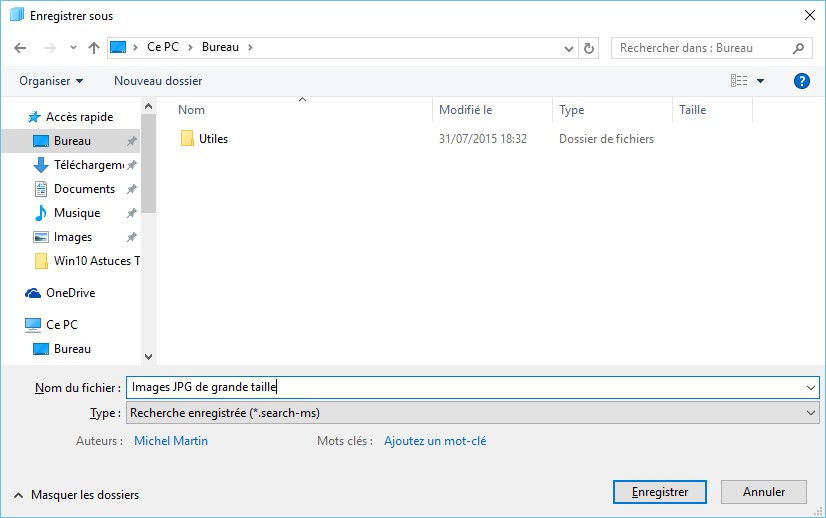Open the Organiser menu
Image resolution: width=826 pixels, height=518 pixels.
[51, 81]
